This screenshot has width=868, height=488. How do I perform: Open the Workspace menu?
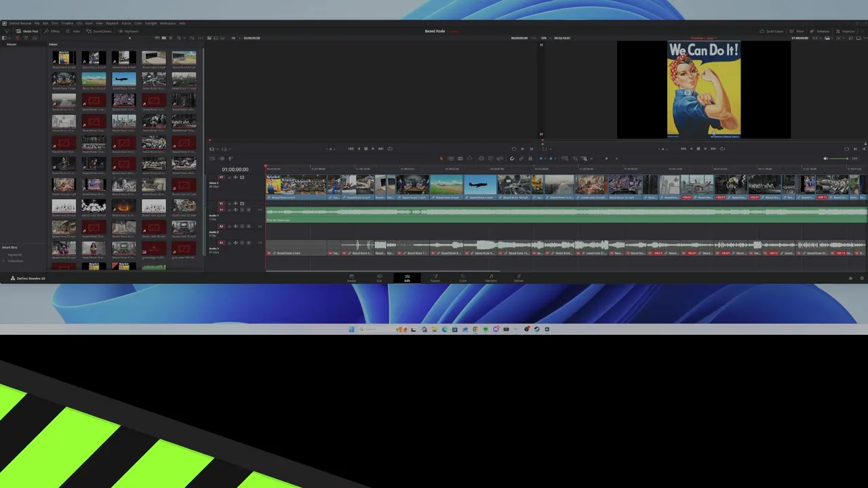(x=167, y=23)
